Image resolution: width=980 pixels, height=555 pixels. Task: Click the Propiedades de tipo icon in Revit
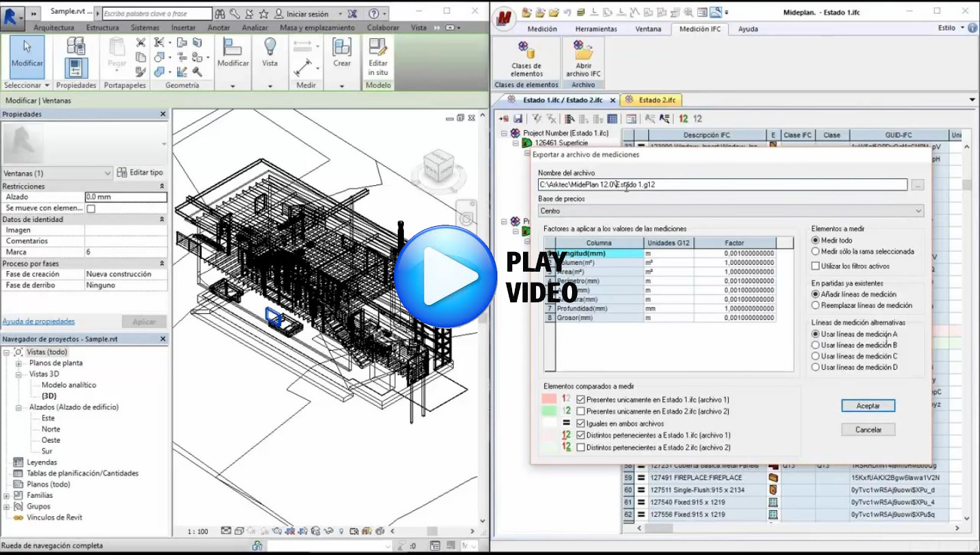coord(76,46)
